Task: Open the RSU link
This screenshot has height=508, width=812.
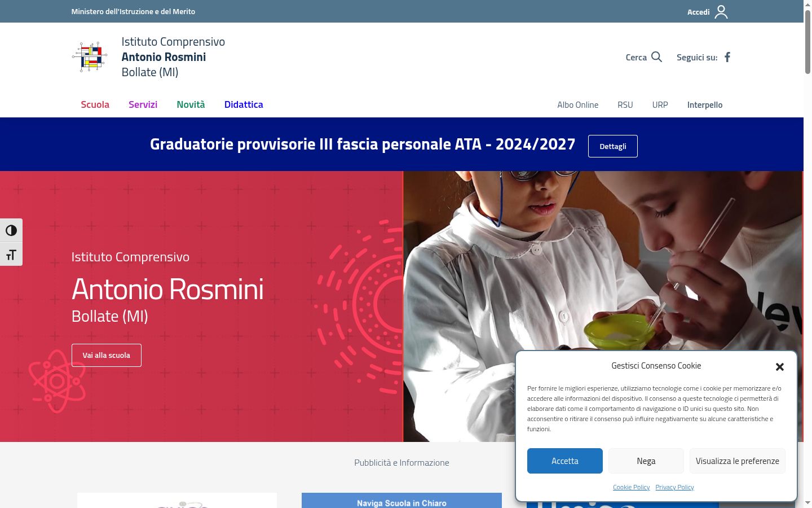Action: (625, 105)
